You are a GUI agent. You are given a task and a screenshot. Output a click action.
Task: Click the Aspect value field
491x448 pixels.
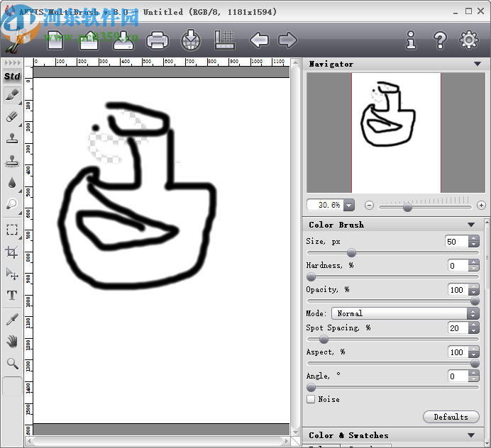click(458, 352)
